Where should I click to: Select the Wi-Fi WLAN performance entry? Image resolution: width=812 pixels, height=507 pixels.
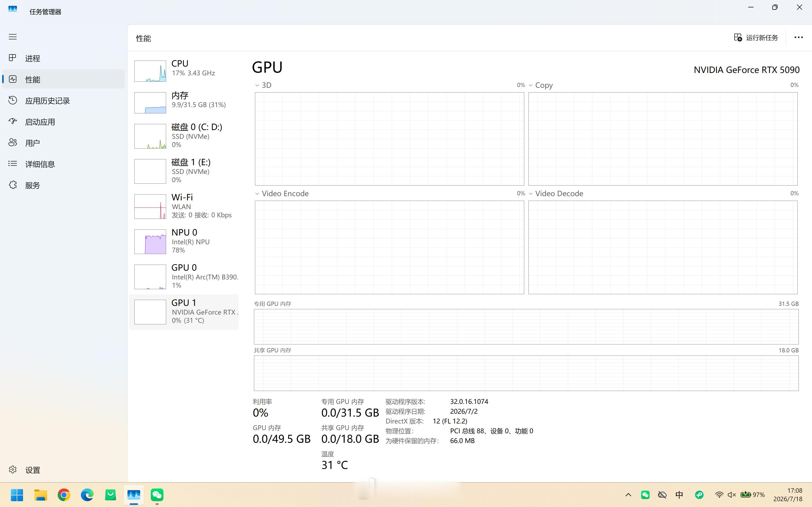tap(184, 206)
